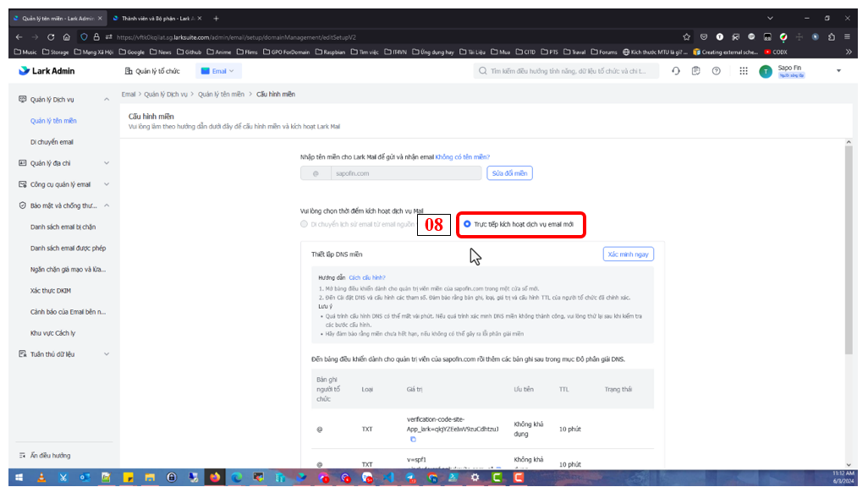Open Microsoft Edge from the taskbar
This screenshot has height=498, width=868.
pos(236,478)
